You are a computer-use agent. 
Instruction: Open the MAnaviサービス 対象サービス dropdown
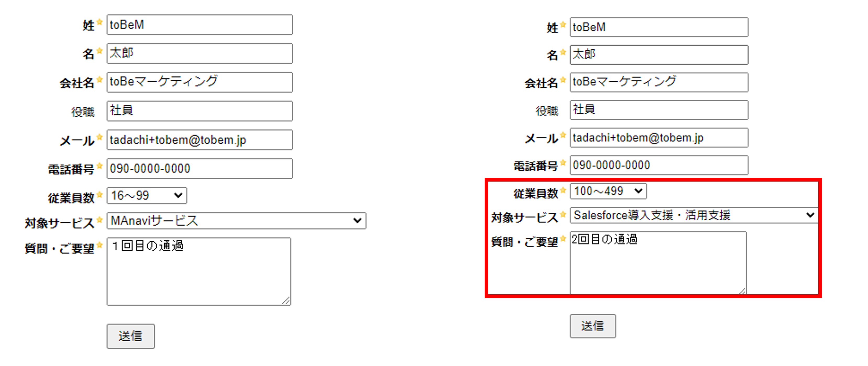pos(236,221)
